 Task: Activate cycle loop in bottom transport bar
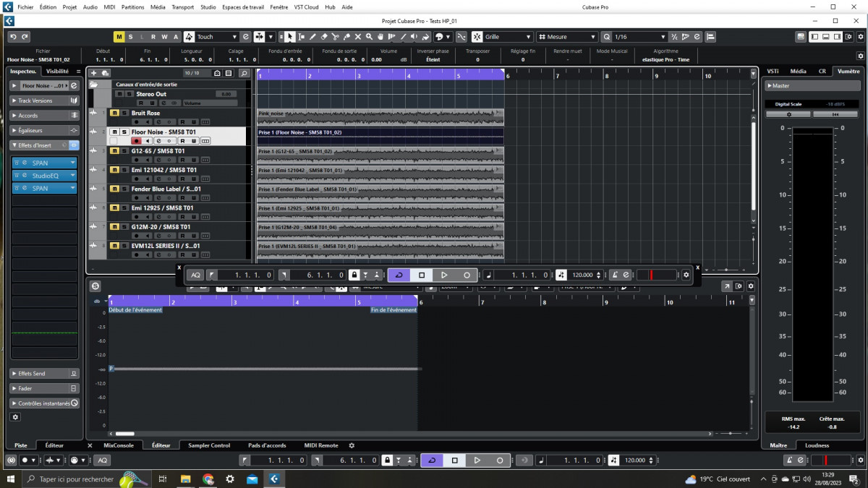coord(432,461)
